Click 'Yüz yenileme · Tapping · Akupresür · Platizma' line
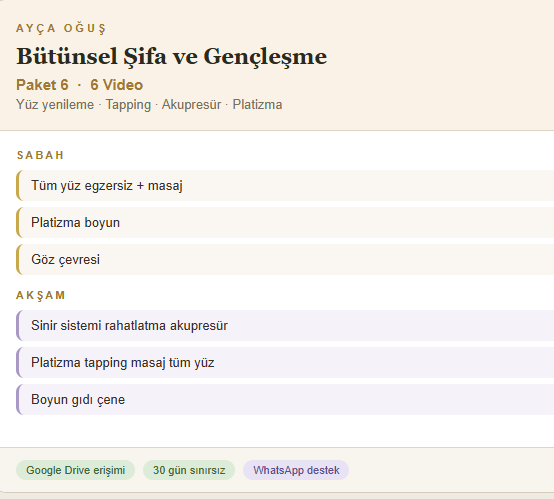 (149, 105)
